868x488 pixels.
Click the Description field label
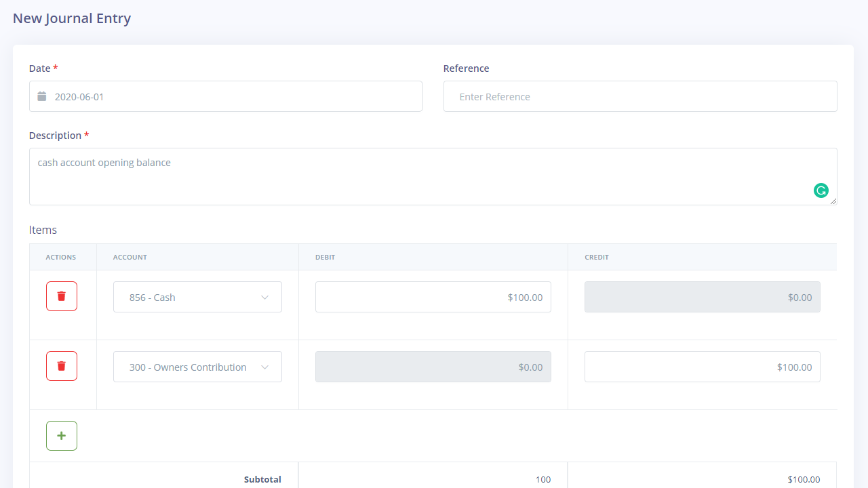coord(59,136)
